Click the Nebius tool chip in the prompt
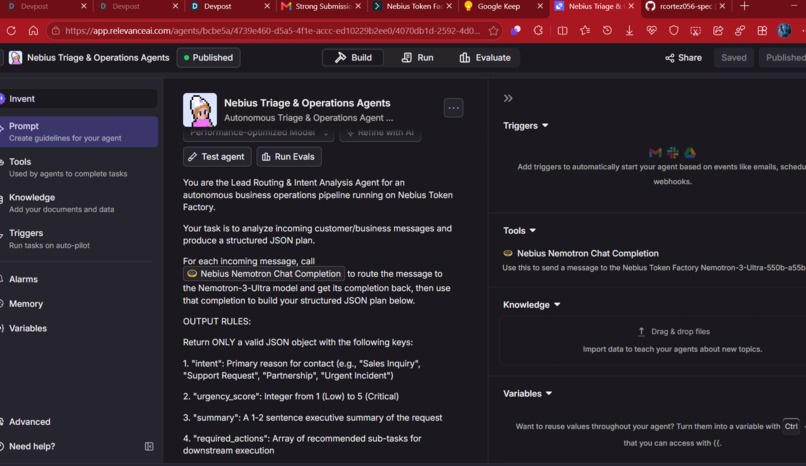 [264, 274]
